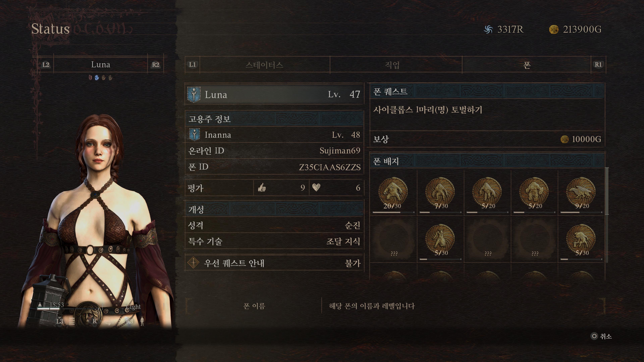Select the second blue character indicator dot
This screenshot has height=362, width=644.
pyautogui.click(x=97, y=78)
